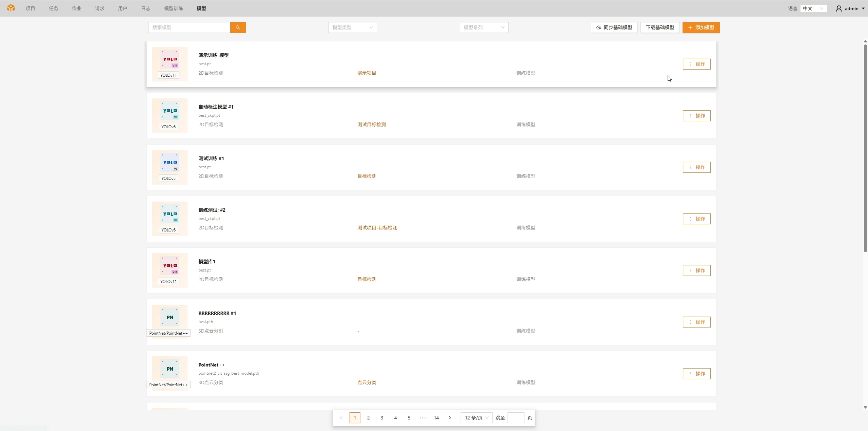Open the 日志 nav tab
868x431 pixels.
pos(146,8)
